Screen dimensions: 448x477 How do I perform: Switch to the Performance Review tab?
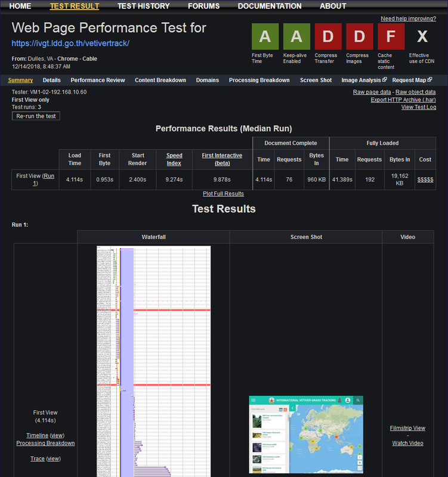[x=98, y=80]
